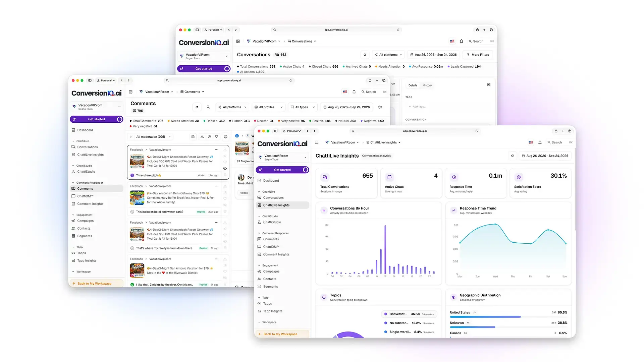Click the refresh icon in Comments window
Viewport: 644px width, 362px height.
tap(197, 107)
